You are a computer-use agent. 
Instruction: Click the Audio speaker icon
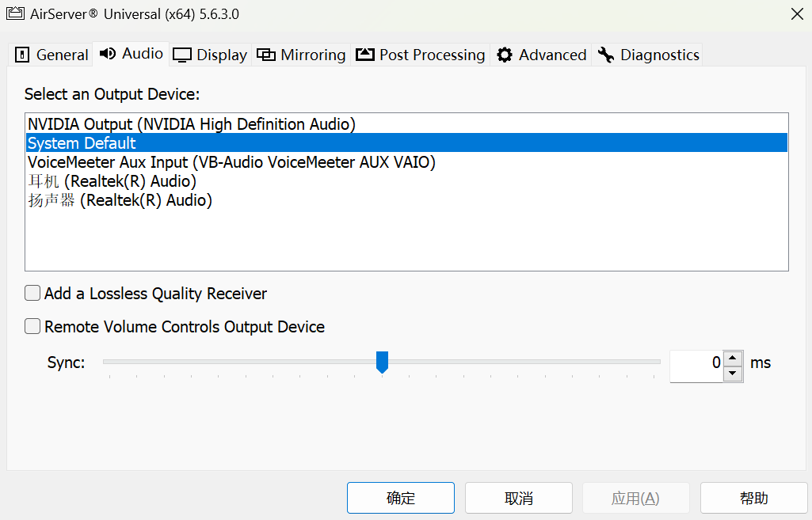(106, 54)
